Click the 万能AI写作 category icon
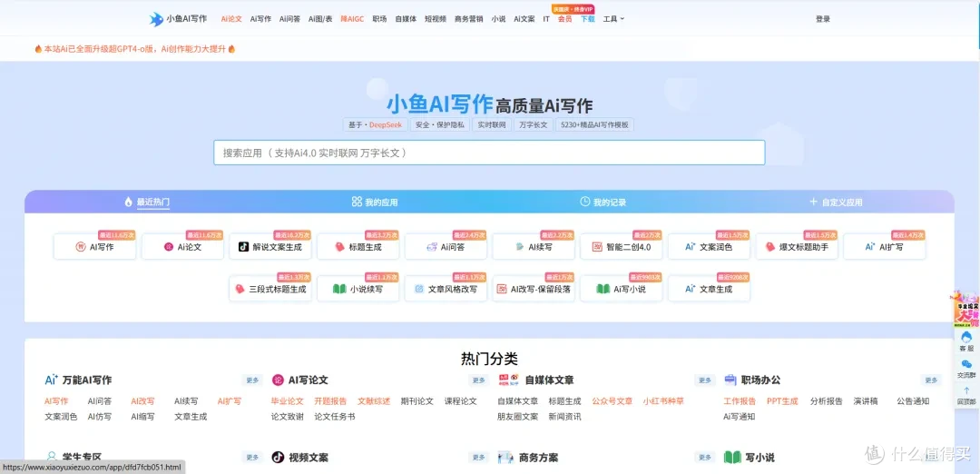Viewport: 980px width, 474px height. click(x=51, y=380)
